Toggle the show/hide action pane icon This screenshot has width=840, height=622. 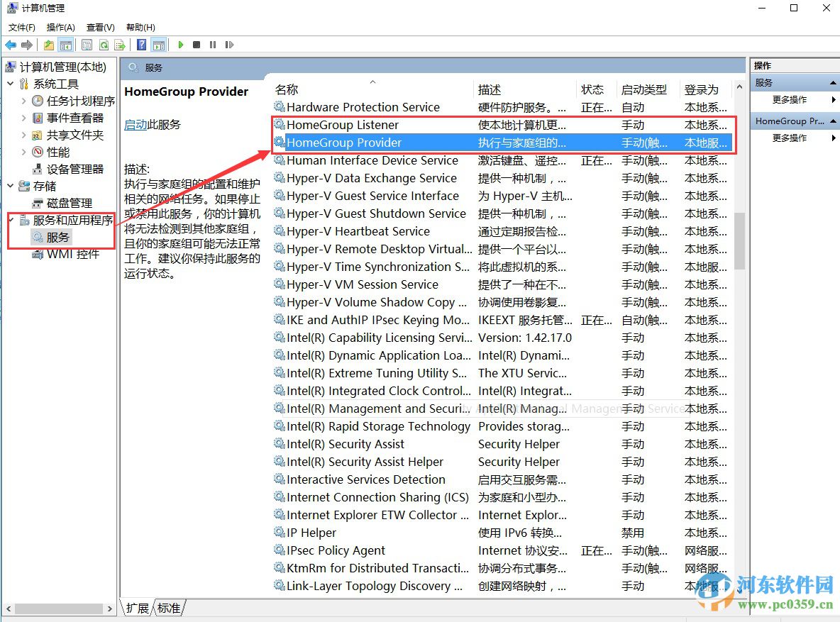pyautogui.click(x=159, y=45)
